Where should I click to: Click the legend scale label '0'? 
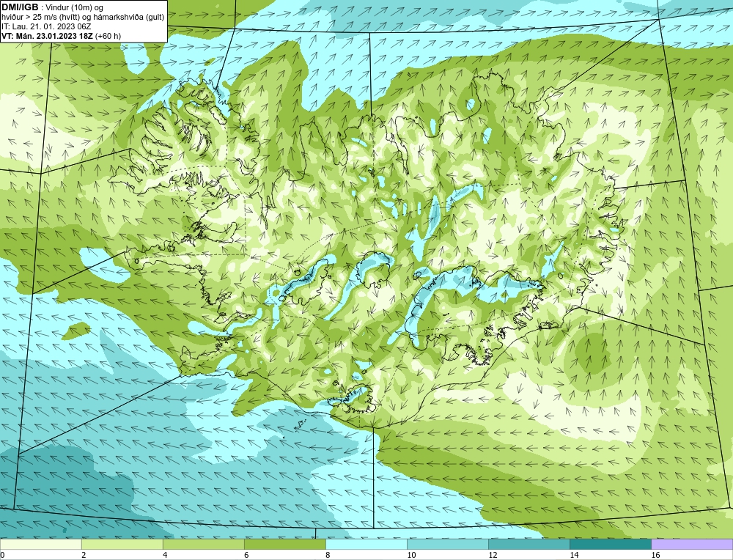(2, 555)
